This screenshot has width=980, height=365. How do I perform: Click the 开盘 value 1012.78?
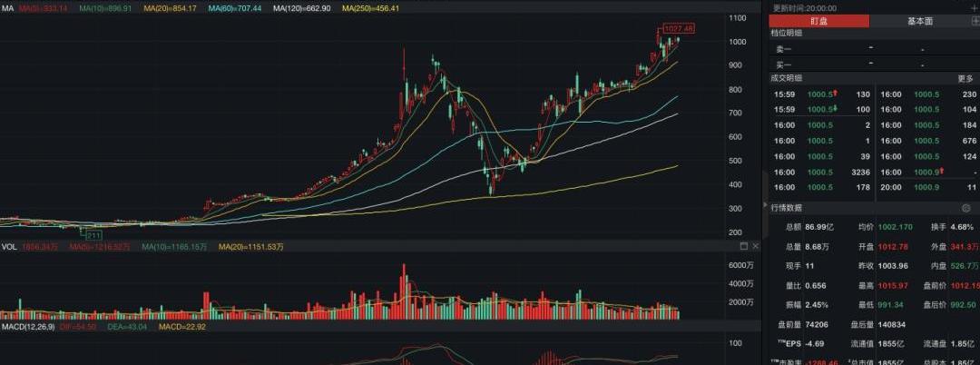coord(893,247)
